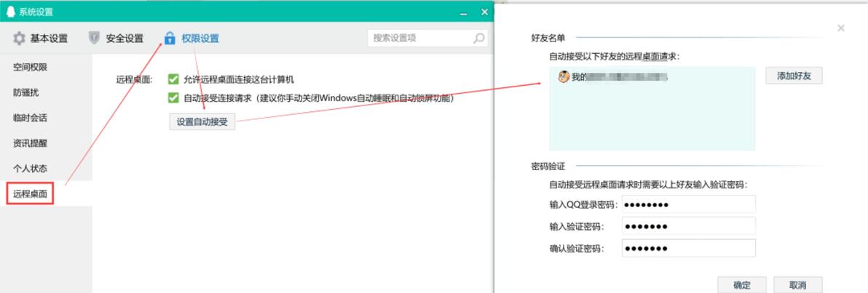Select the 权限设置 tab

pos(192,38)
